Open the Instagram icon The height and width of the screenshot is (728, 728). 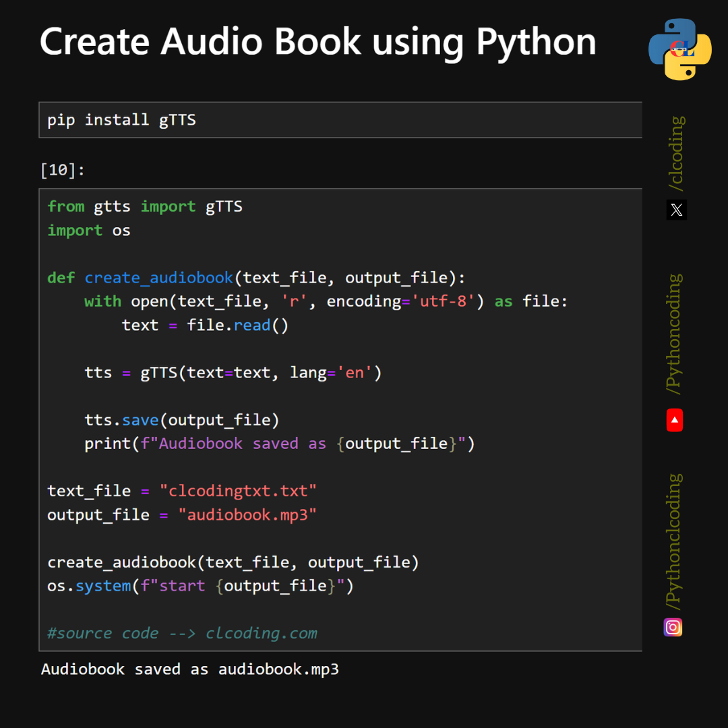pos(673,628)
